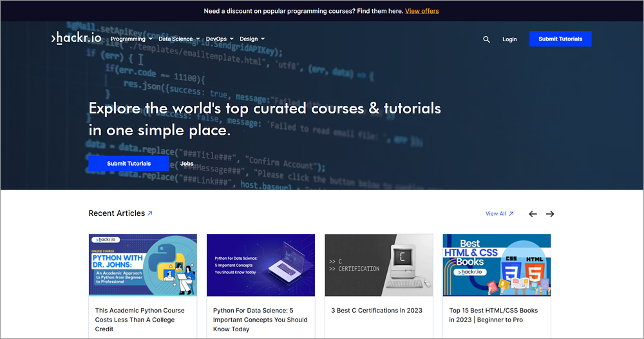Open Python For Data Science article thumbnail
Screen dimensions: 644x339
tap(261, 265)
